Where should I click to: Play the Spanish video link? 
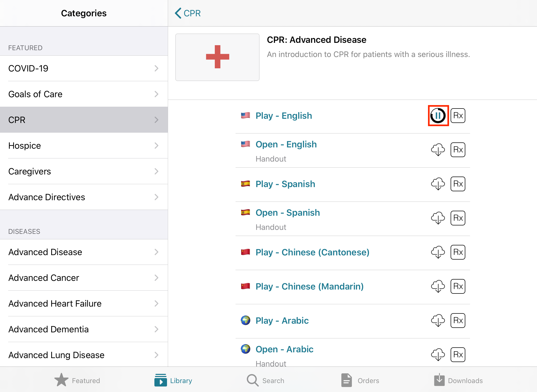point(285,184)
